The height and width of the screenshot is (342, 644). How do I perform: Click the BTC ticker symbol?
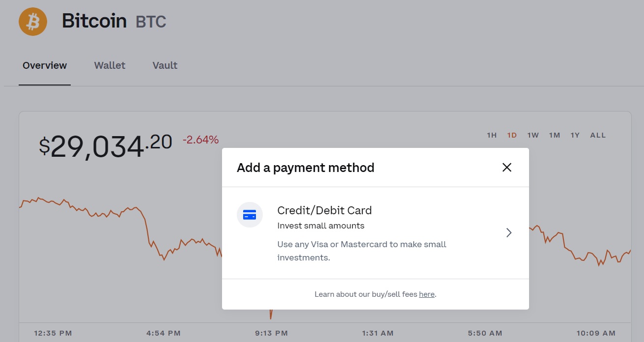(x=150, y=22)
